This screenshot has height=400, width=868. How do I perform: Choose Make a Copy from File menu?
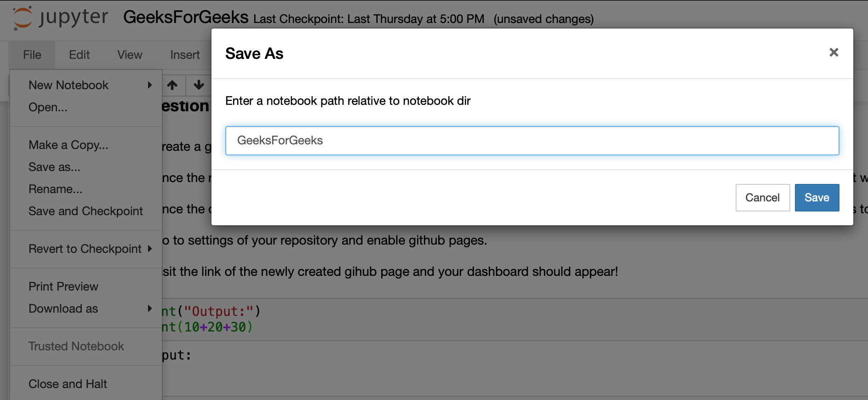[x=69, y=145]
